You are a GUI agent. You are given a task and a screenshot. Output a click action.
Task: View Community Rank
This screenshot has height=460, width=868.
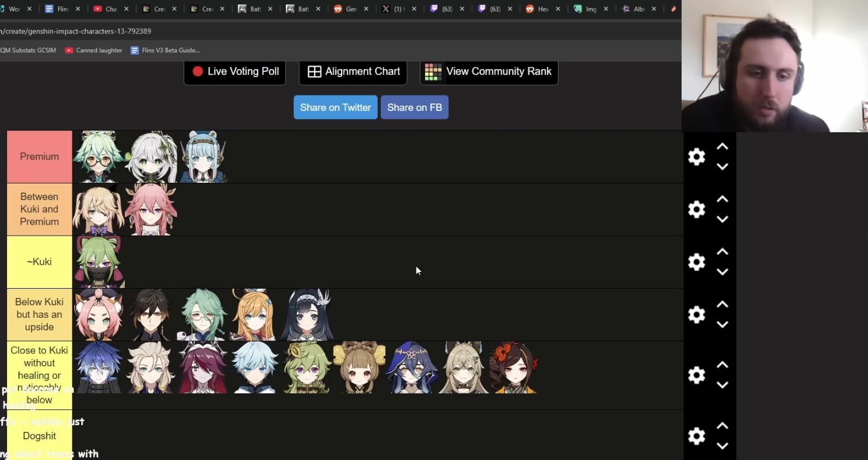(x=489, y=72)
